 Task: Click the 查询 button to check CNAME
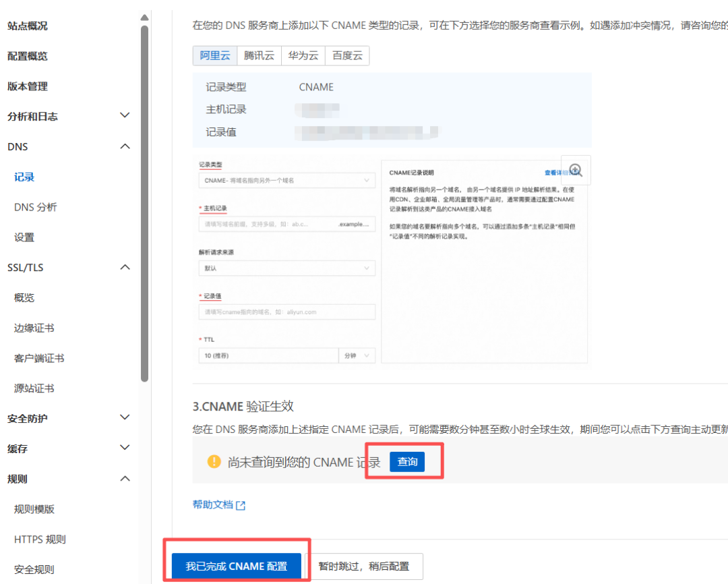click(x=407, y=462)
